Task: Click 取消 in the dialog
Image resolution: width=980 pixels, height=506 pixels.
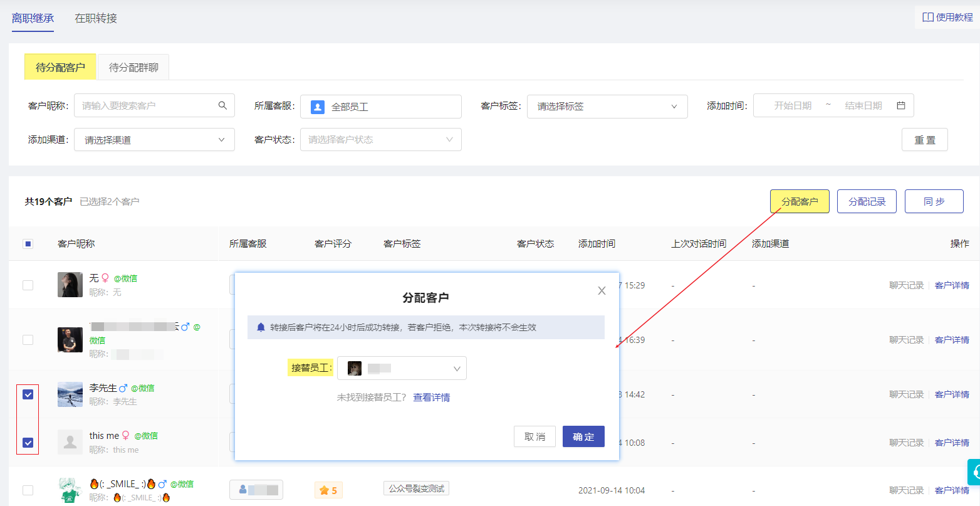Action: (534, 436)
